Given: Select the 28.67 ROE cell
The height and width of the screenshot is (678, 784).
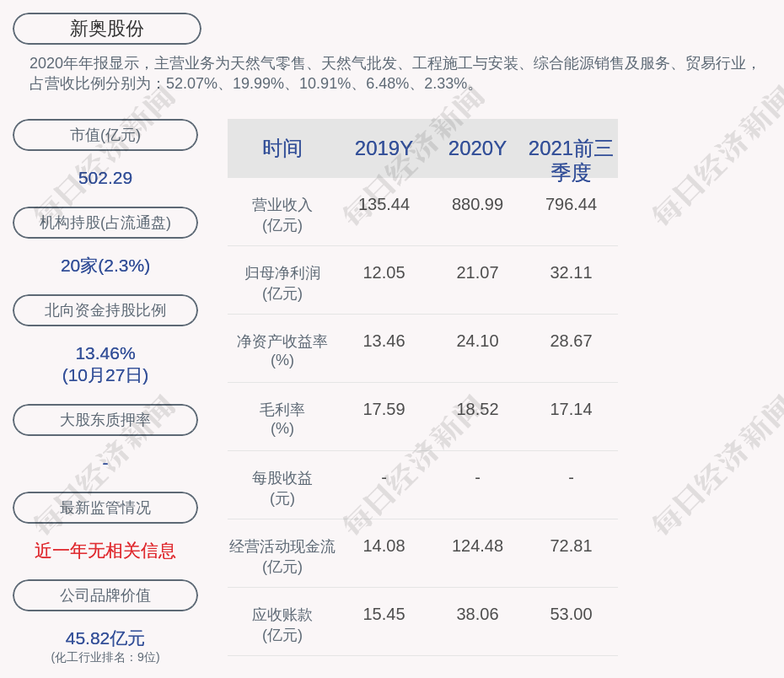Looking at the screenshot, I should click(571, 341).
